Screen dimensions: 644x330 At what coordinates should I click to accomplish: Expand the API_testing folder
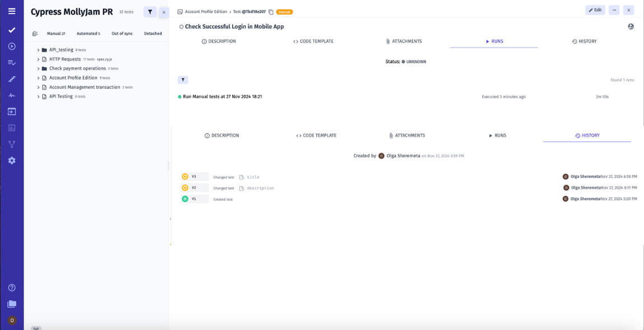point(38,49)
